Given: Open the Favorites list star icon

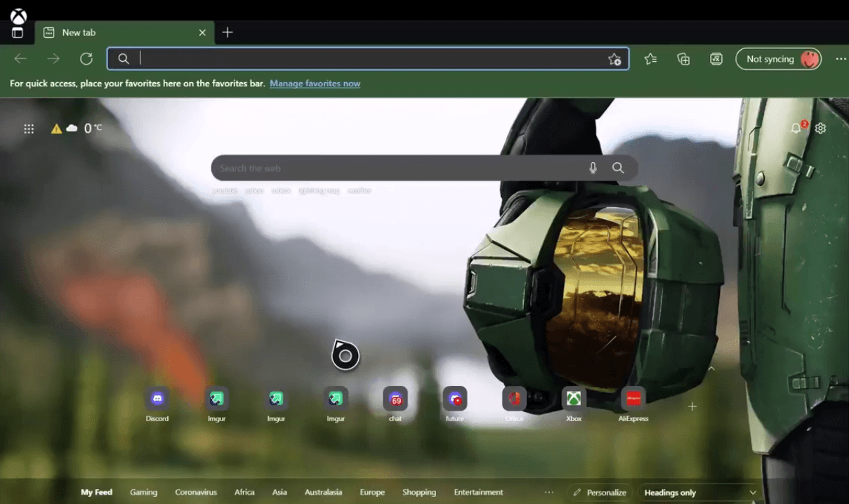Looking at the screenshot, I should [x=650, y=59].
